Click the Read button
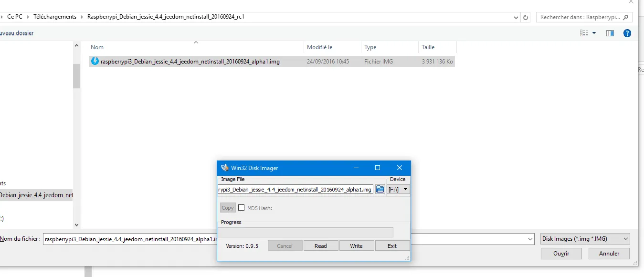This screenshot has height=277, width=644. (321, 246)
